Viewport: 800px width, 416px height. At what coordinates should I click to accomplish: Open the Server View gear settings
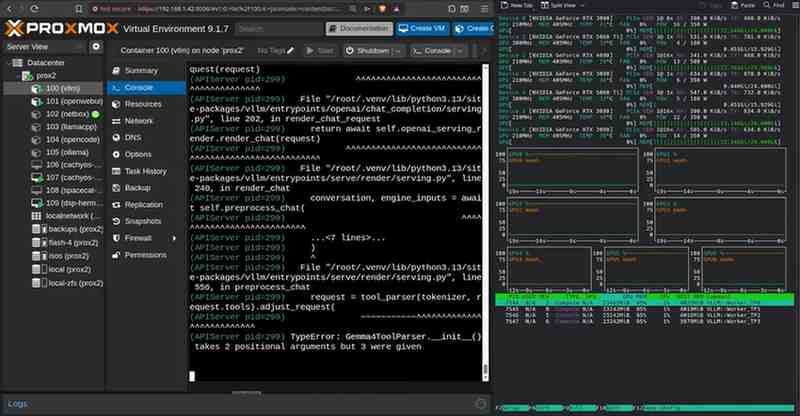(x=95, y=47)
